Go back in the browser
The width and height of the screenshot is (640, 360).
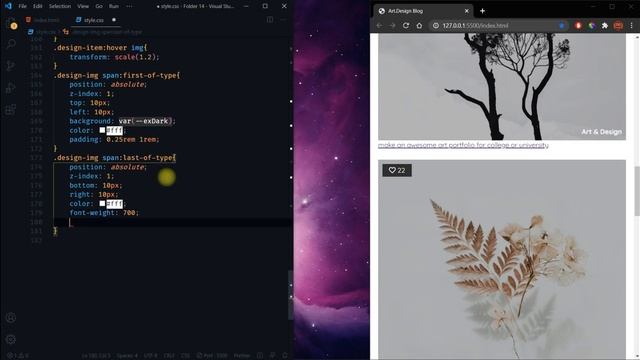[380, 25]
